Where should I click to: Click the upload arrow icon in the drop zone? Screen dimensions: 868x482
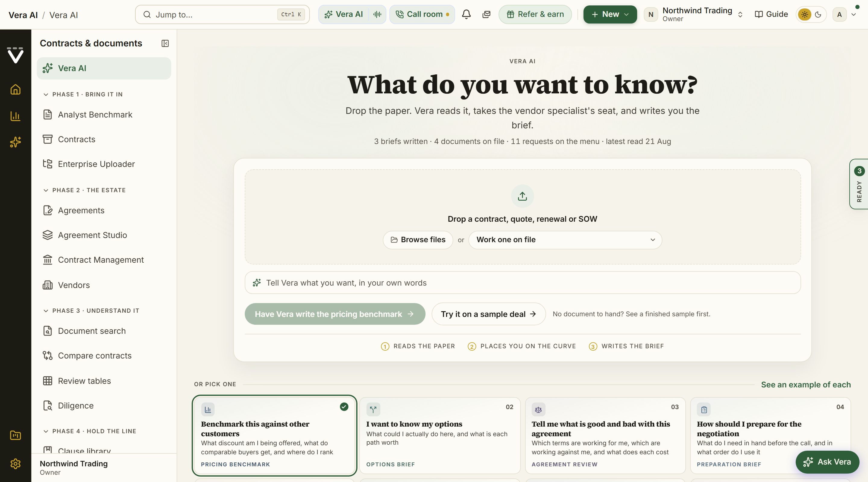click(x=522, y=196)
